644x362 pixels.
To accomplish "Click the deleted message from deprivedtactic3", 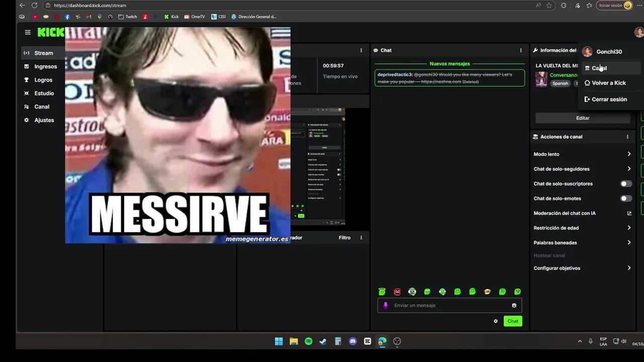I will pos(449,78).
